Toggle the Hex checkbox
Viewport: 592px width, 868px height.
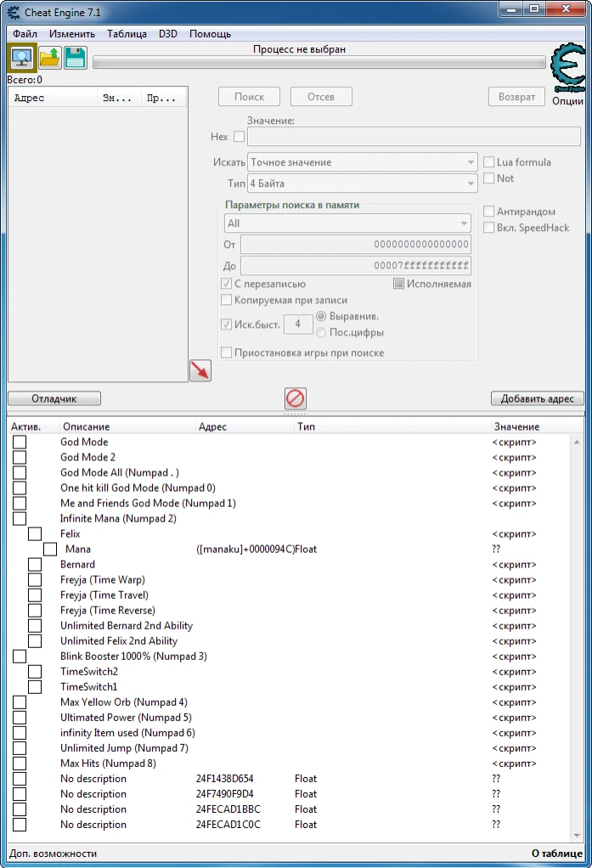click(240, 136)
